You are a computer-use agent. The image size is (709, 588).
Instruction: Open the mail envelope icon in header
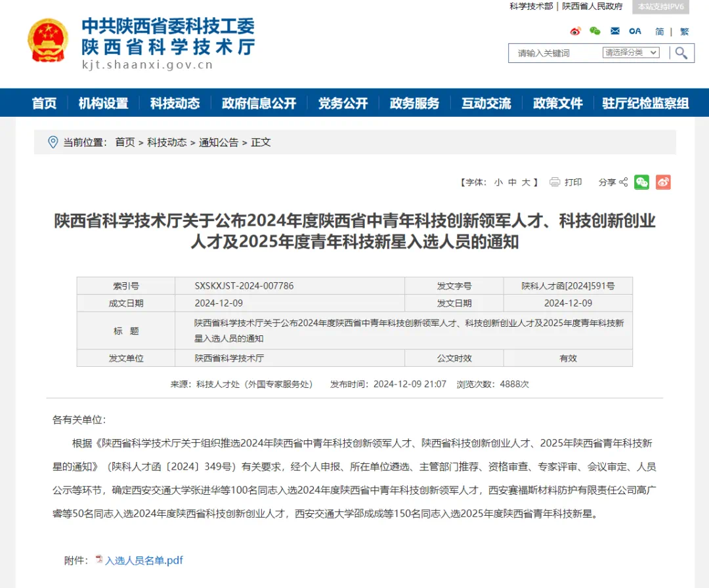click(x=615, y=31)
